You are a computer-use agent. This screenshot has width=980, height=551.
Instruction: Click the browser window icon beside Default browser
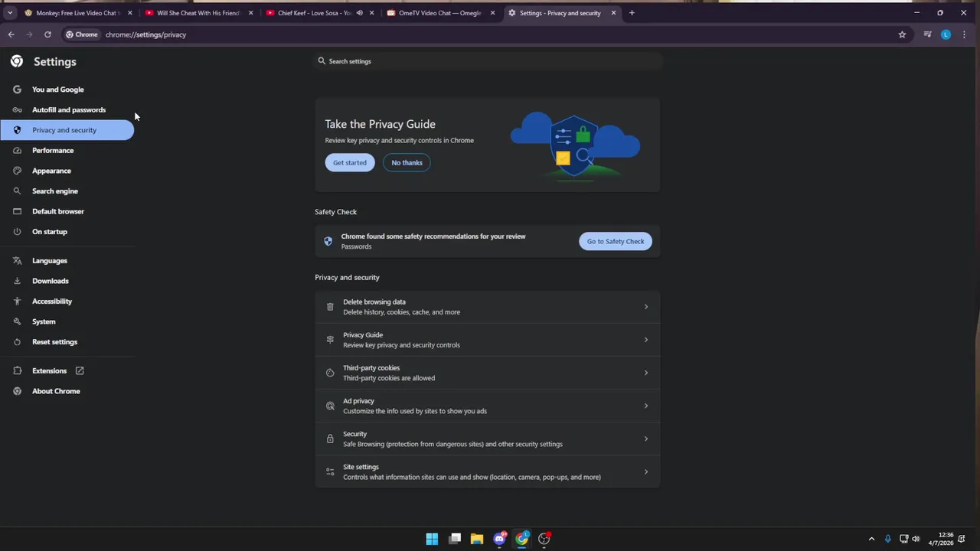click(x=17, y=211)
